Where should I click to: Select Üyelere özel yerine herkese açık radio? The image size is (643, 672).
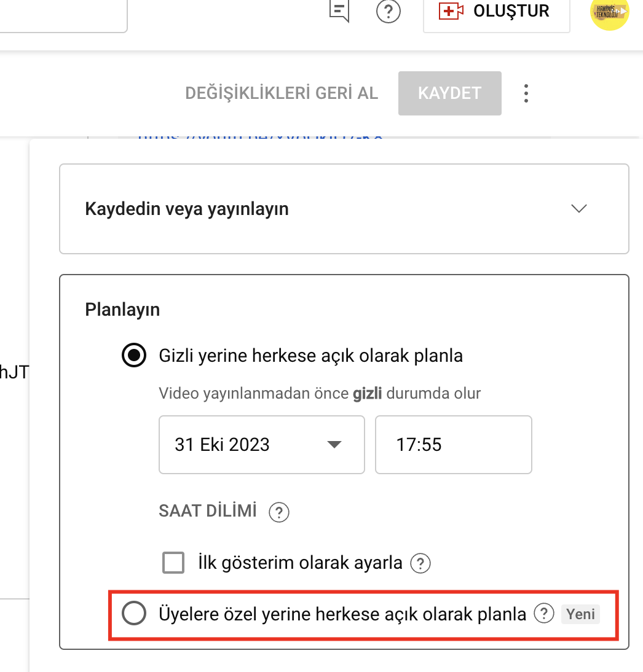(134, 613)
